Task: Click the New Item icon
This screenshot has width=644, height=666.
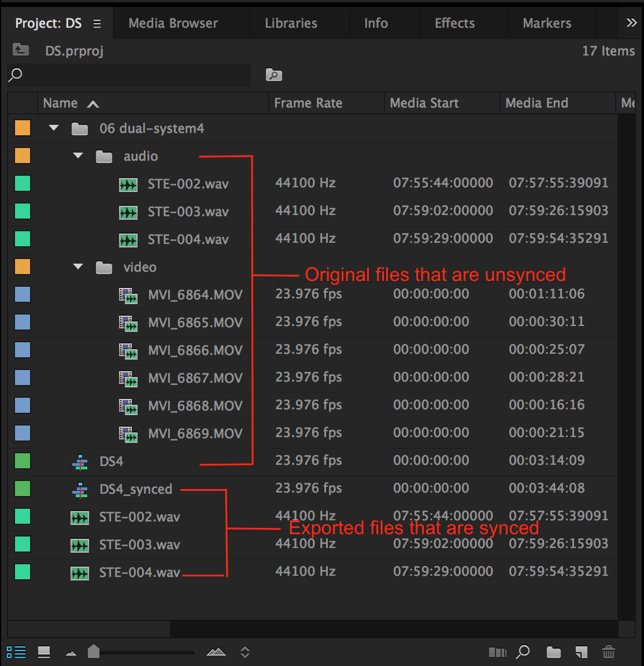Action: [581, 652]
